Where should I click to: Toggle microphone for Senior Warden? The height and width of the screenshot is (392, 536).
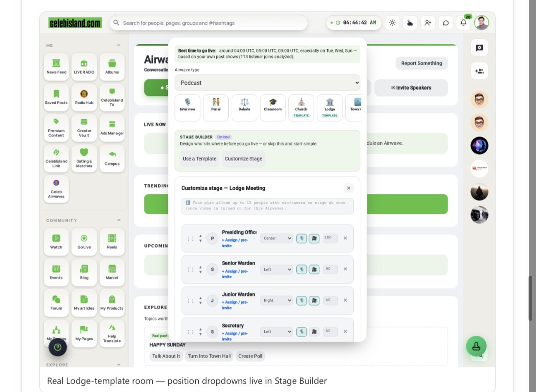click(x=301, y=269)
